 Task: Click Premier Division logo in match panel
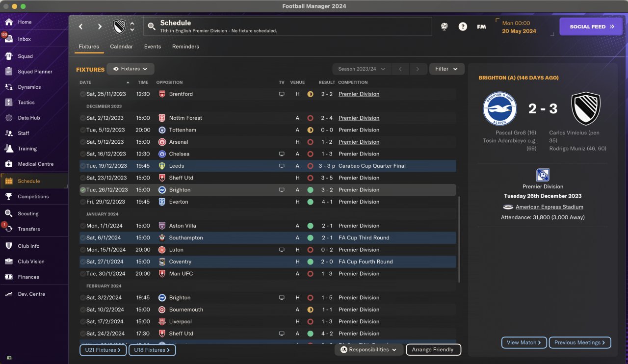(543, 175)
